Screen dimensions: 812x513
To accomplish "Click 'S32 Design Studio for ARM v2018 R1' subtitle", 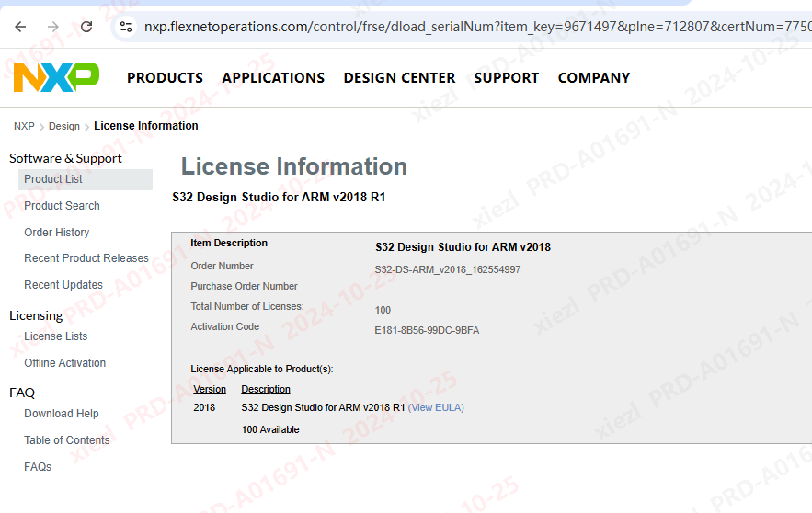I will (x=279, y=198).
